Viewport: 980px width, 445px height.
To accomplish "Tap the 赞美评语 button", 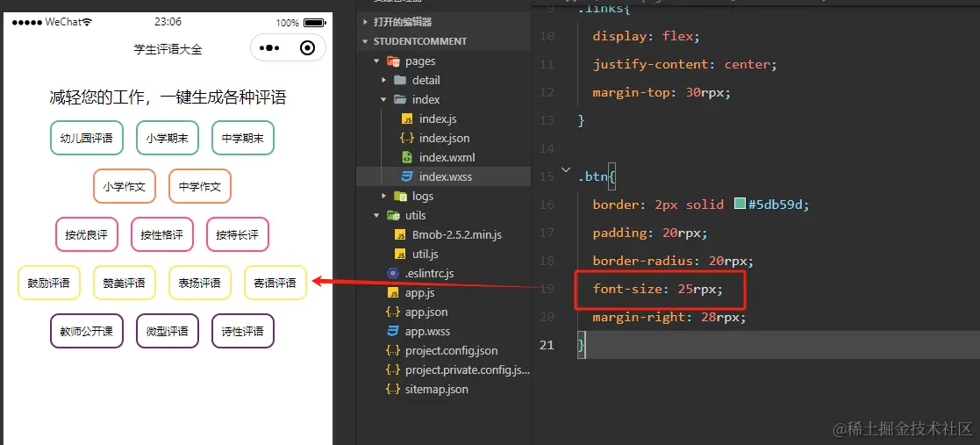I will [x=125, y=283].
